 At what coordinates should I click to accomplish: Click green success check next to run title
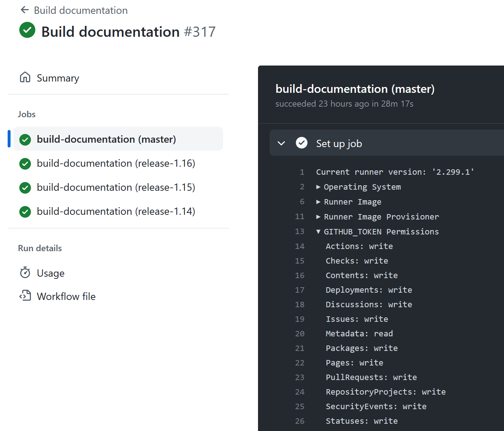(x=27, y=30)
